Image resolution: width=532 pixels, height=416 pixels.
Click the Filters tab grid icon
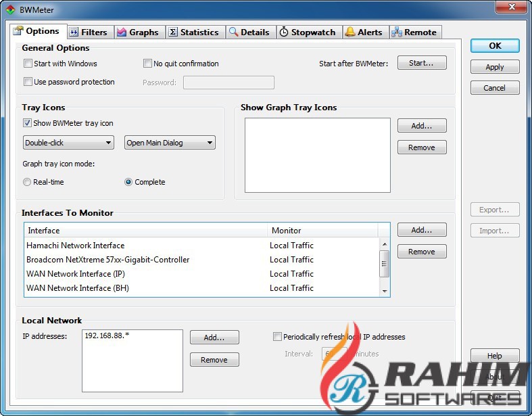[74, 32]
